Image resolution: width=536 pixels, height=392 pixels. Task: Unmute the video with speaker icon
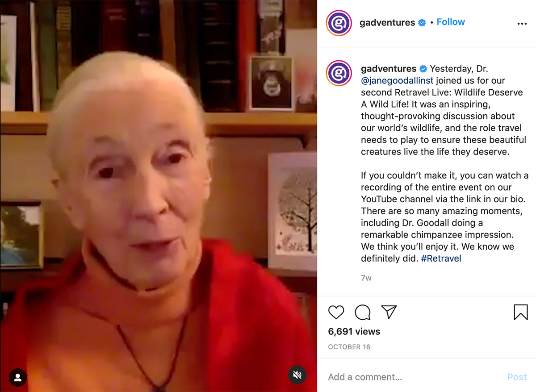[x=297, y=375]
